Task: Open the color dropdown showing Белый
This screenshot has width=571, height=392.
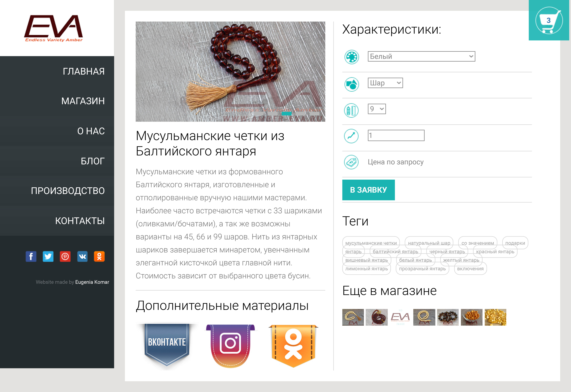Action: 421,56
